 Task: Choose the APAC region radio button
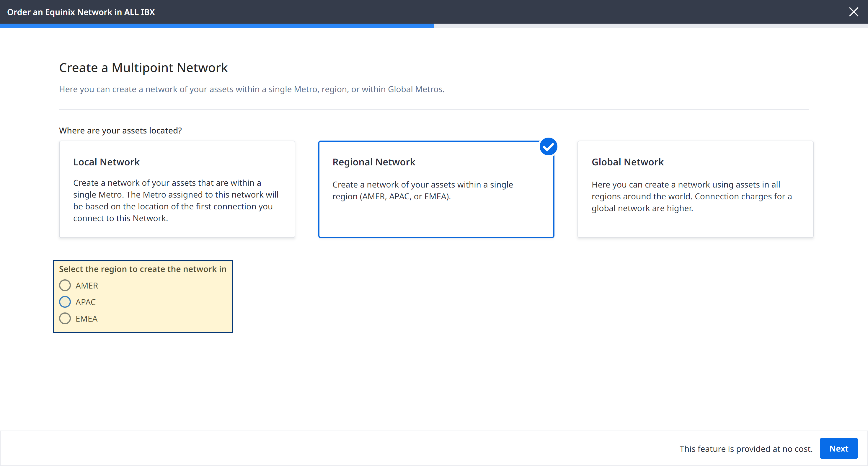tap(65, 302)
